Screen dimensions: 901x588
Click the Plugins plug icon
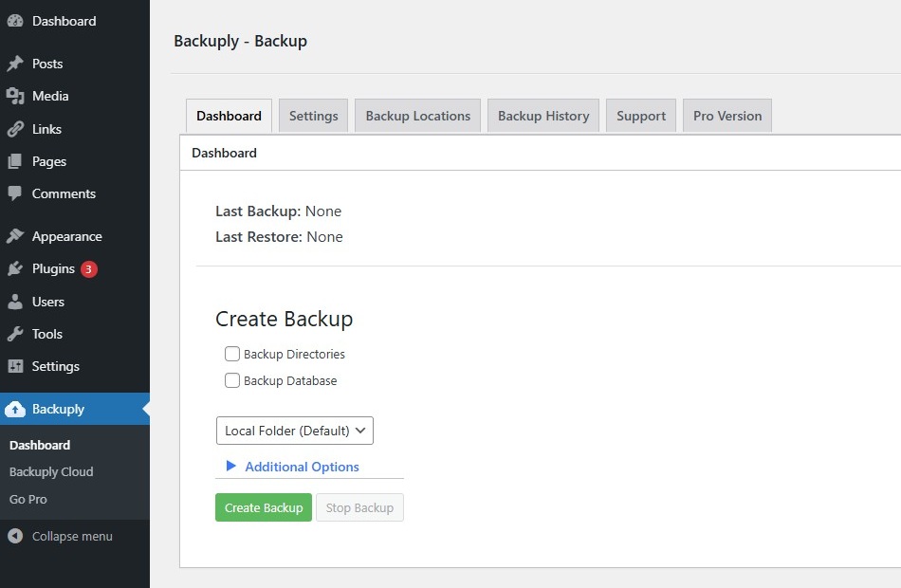pyautogui.click(x=15, y=268)
